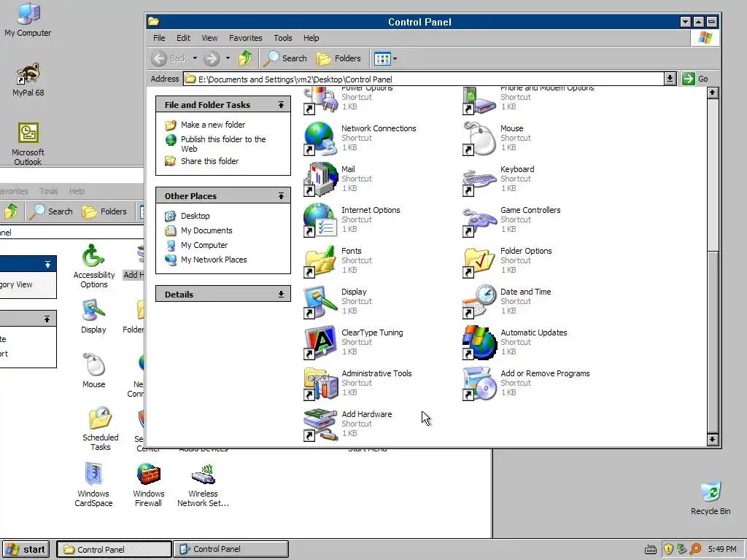The height and width of the screenshot is (560, 747).
Task: Click the vertical scrollbar up arrow
Action: [712, 93]
